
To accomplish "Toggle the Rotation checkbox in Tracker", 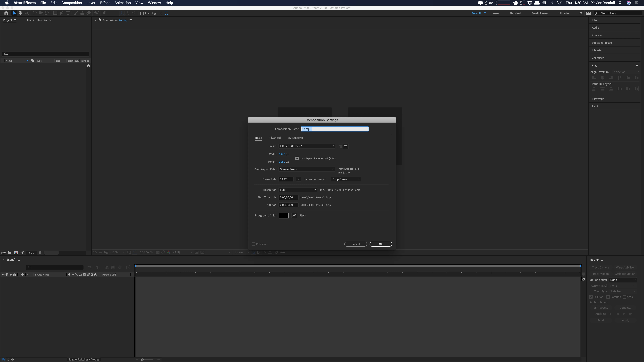I will tap(608, 297).
